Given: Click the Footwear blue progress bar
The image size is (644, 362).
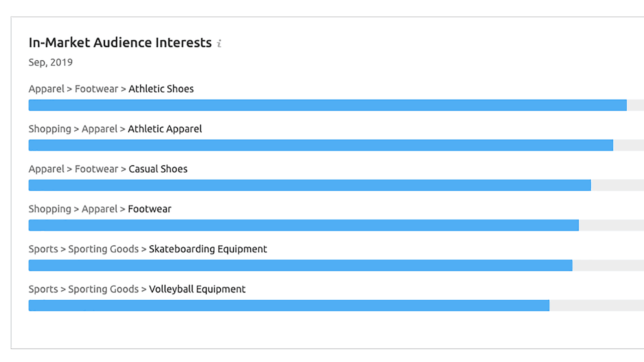Looking at the screenshot, I should (x=304, y=226).
